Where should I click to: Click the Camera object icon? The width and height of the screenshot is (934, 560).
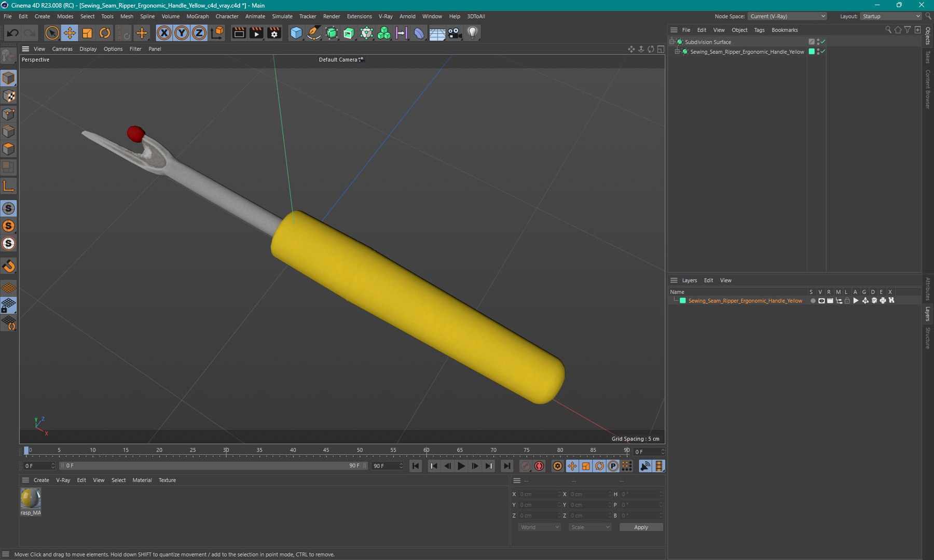(455, 33)
